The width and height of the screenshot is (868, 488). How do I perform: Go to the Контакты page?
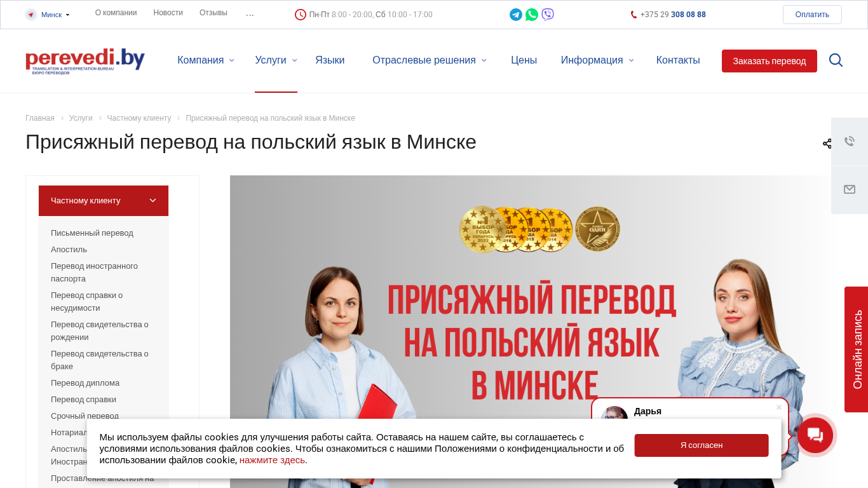tap(678, 60)
